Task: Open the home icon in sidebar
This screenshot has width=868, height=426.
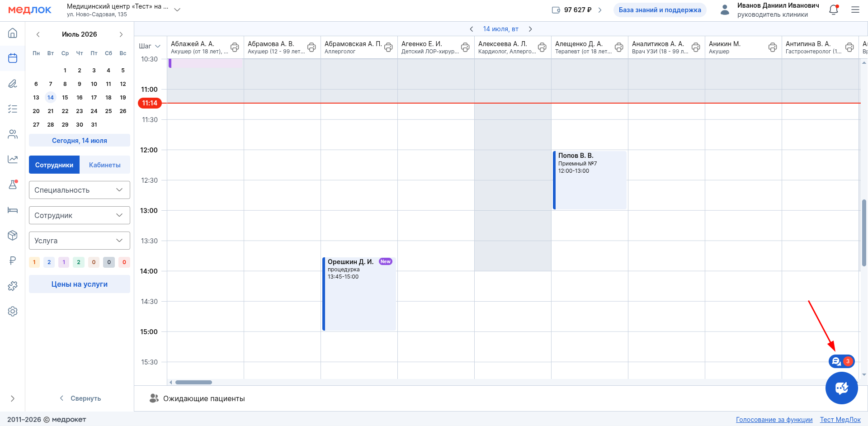Action: [x=13, y=33]
